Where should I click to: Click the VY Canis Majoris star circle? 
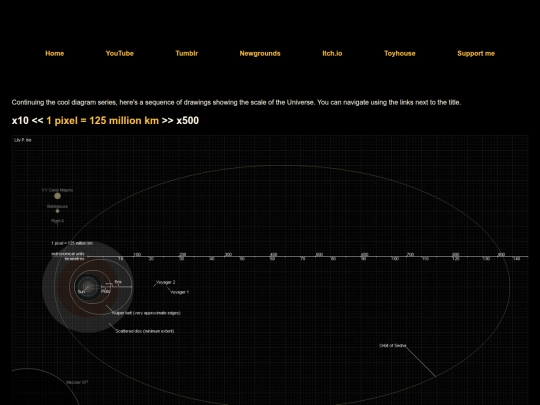pyautogui.click(x=58, y=196)
